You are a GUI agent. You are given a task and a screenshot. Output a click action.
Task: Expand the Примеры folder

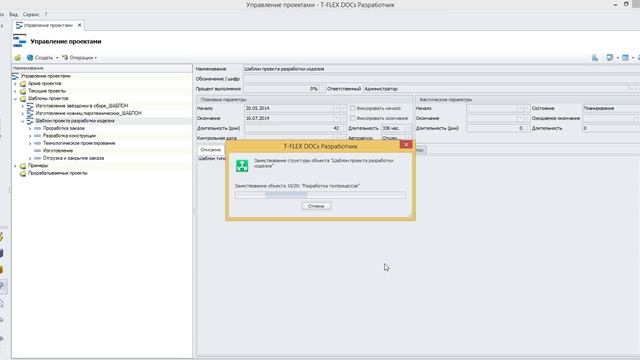[x=16, y=166]
